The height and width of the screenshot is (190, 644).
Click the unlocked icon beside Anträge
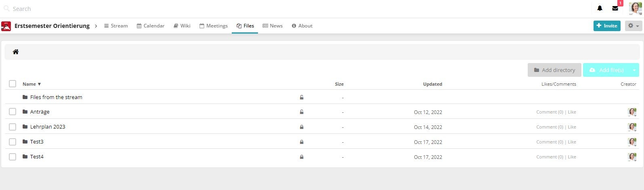pos(302,112)
